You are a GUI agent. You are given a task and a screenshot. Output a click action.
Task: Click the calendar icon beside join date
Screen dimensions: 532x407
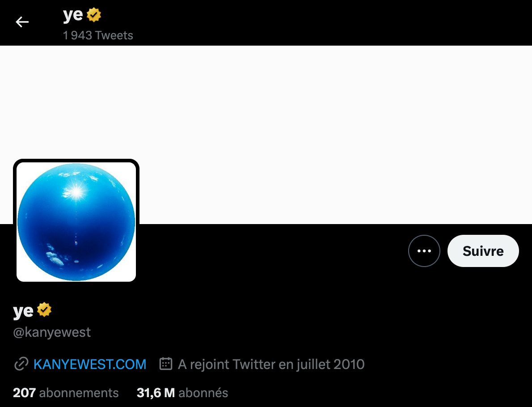(x=166, y=364)
